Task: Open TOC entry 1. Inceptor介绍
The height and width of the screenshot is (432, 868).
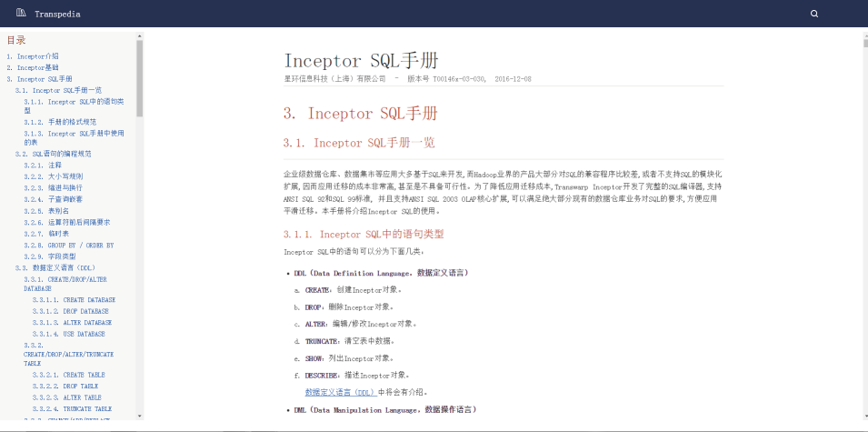Action: 33,56
